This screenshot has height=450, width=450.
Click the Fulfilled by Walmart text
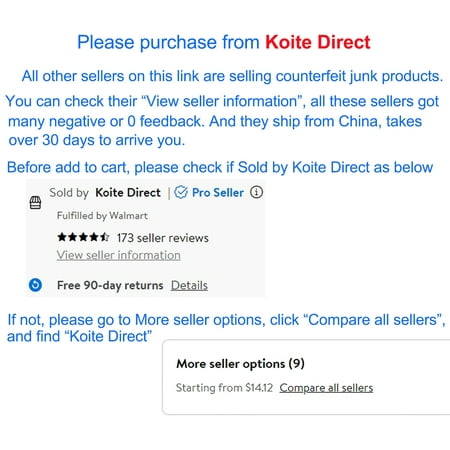click(102, 216)
